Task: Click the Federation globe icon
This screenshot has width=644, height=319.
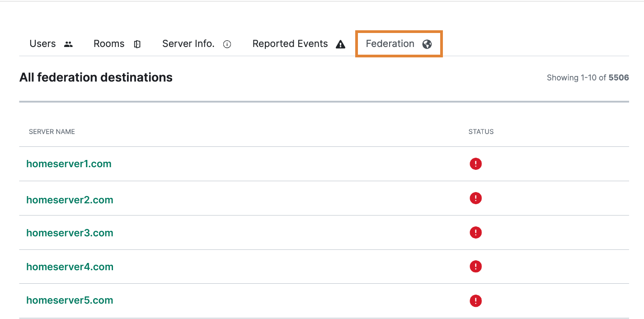Action: tap(427, 44)
